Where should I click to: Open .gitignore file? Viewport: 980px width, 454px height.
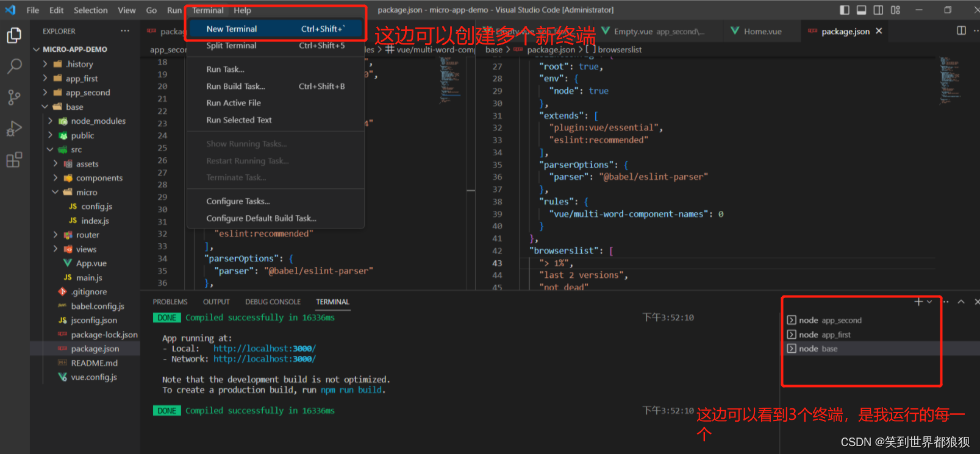85,292
